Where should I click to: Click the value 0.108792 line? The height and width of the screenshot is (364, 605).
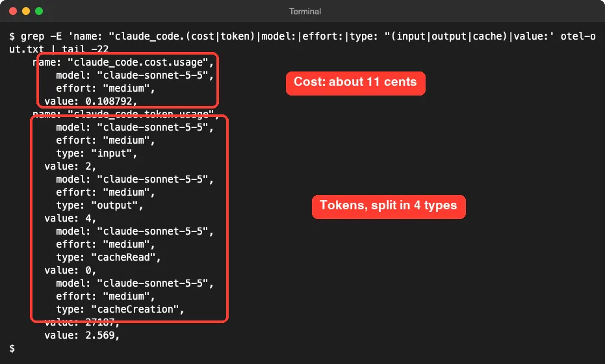pos(91,101)
